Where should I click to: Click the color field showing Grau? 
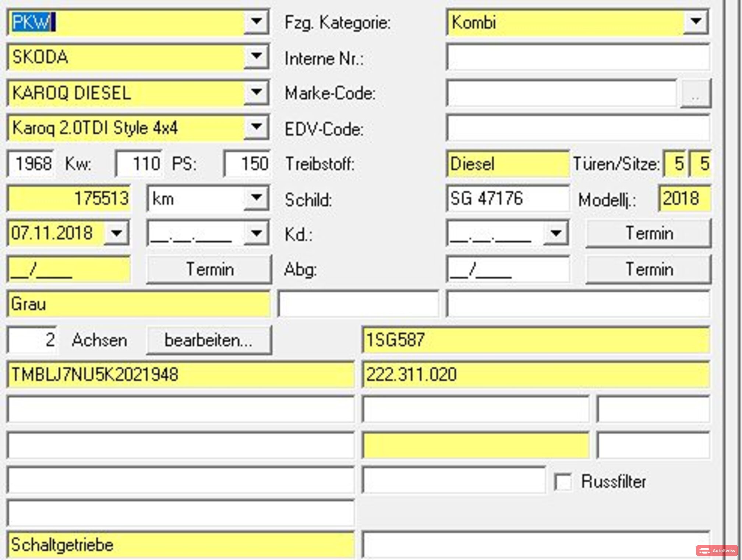(x=138, y=304)
